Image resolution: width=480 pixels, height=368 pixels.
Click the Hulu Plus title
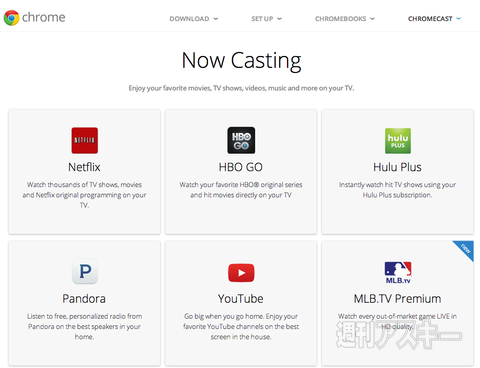(397, 167)
